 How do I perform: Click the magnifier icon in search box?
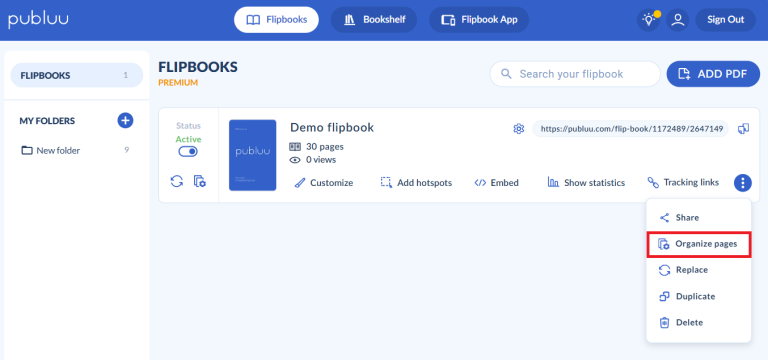(x=506, y=74)
